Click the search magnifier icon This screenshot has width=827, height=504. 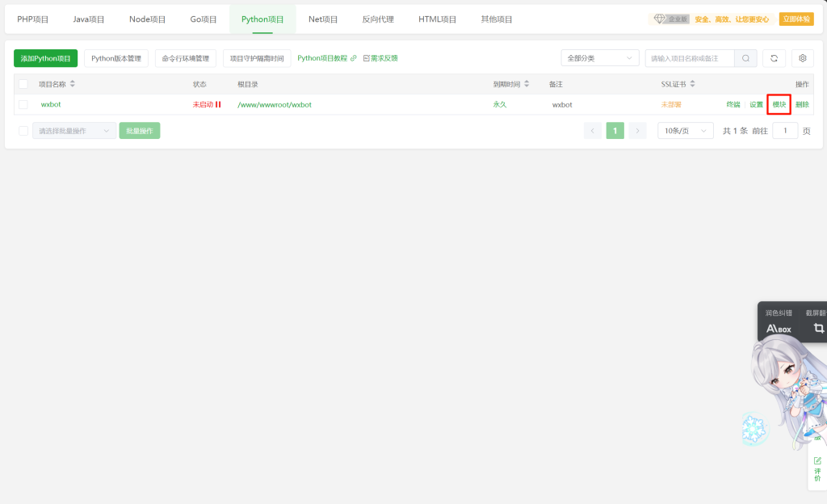click(x=746, y=58)
